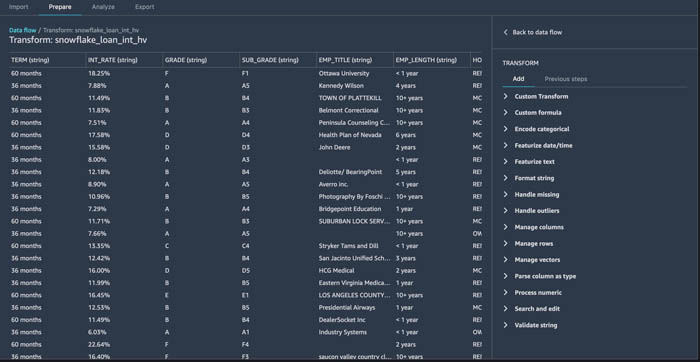Expand Parse column as type section
The height and width of the screenshot is (362, 700).
[x=540, y=276]
